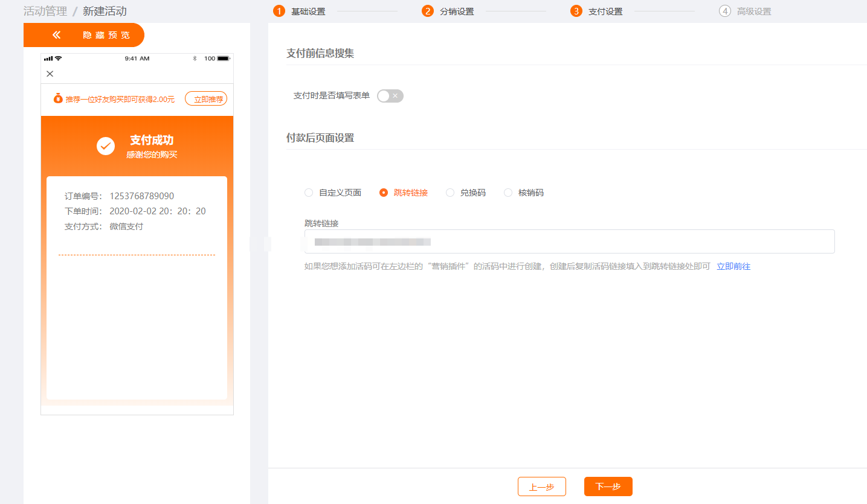The height and width of the screenshot is (504, 867).
Task: Click step 2 circle for 分销设置
Action: (x=428, y=11)
